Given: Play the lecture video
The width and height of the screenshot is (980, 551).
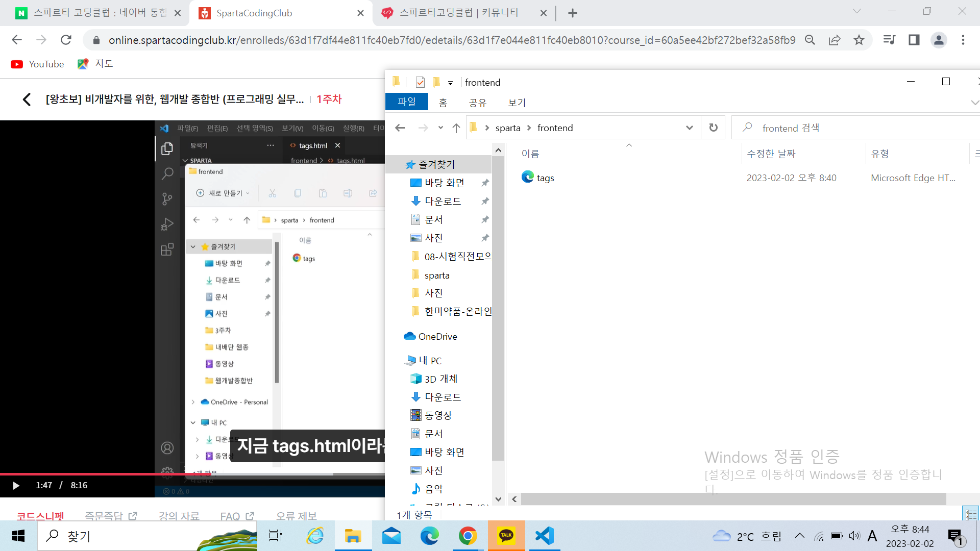Looking at the screenshot, I should pos(16,485).
